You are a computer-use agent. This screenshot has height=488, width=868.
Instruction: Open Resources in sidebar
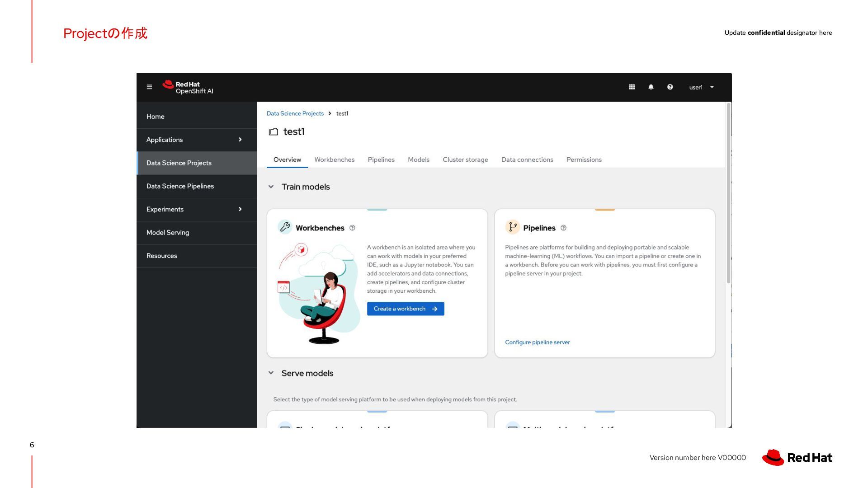coord(197,256)
